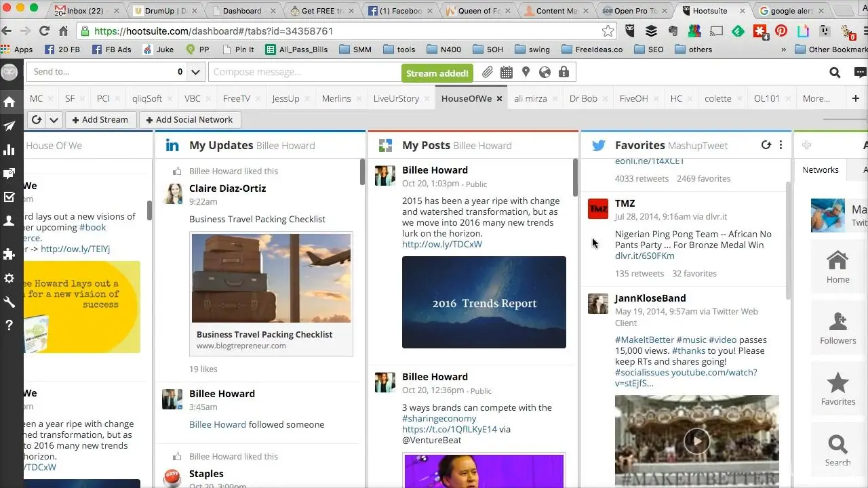Select the Networks tab in add-stream panel
This screenshot has height=488, width=868.
point(821,170)
